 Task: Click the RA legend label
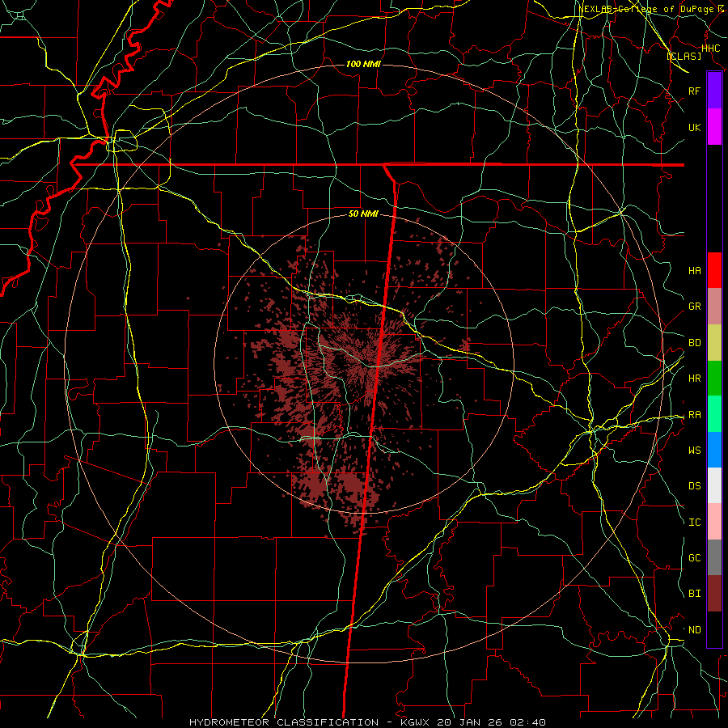click(x=694, y=415)
